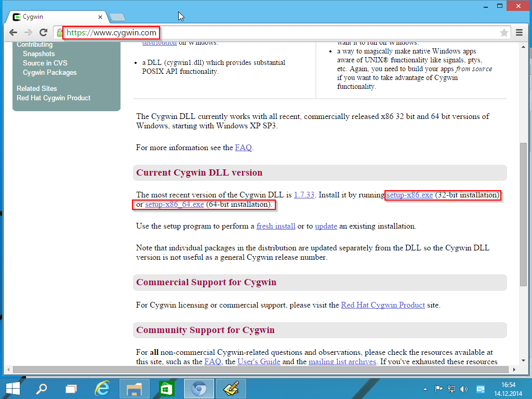Image resolution: width=532 pixels, height=399 pixels.
Task: Switch to the Chrome taskbar button
Action: coord(199,389)
